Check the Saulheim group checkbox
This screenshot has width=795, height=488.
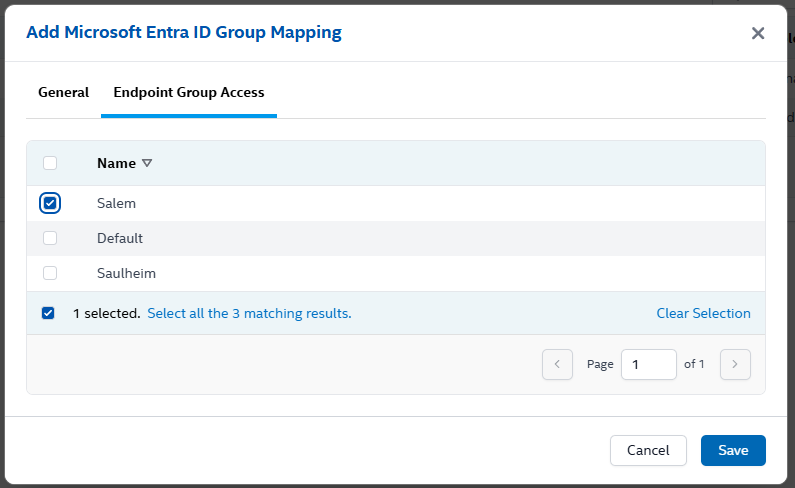click(50, 273)
